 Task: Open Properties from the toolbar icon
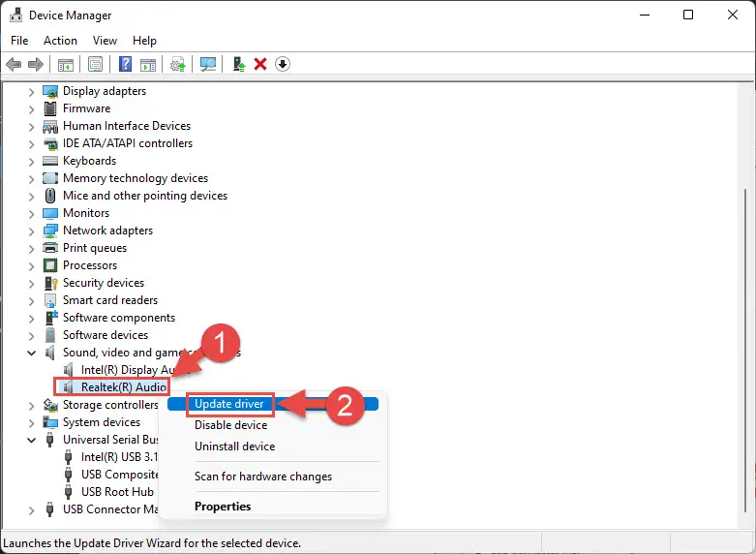(95, 64)
